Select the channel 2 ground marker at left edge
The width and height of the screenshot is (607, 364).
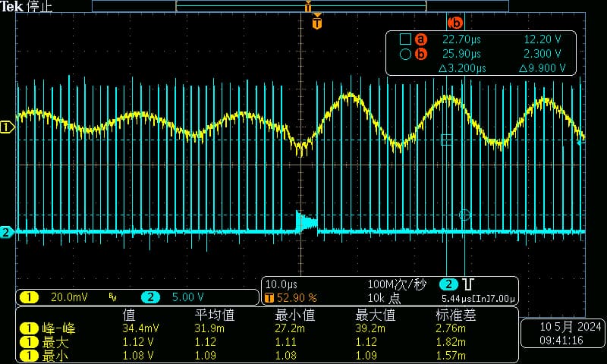tap(7, 232)
